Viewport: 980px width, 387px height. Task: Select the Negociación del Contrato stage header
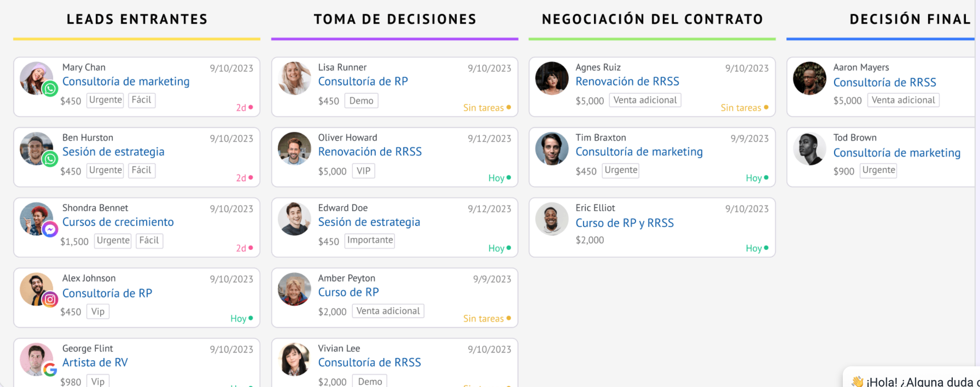pos(652,19)
